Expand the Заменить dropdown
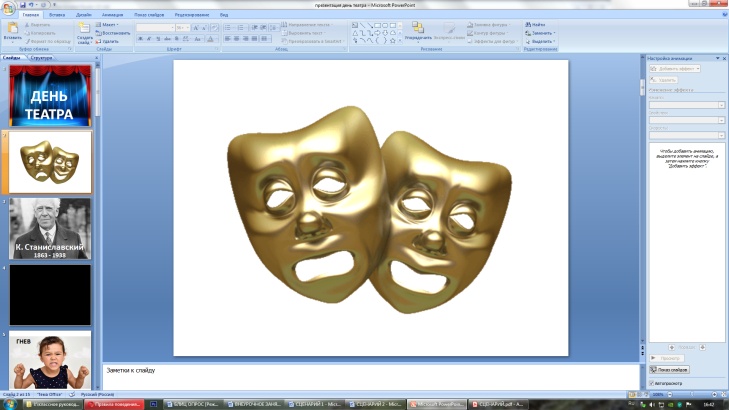 point(541,32)
